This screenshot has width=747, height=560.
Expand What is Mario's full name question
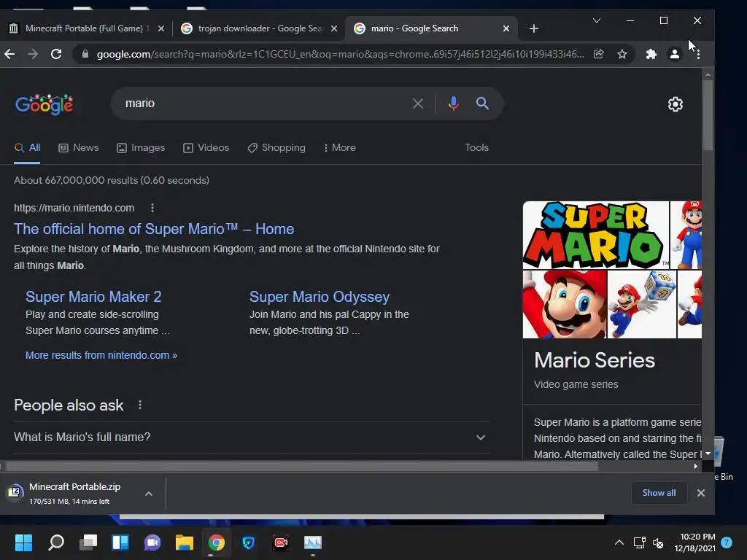(252, 437)
